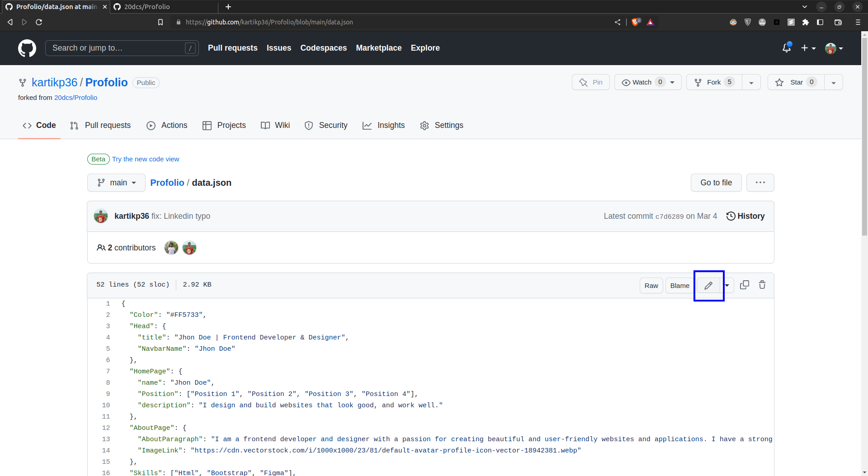868x476 pixels.
Task: Open the Insights tab
Action: click(384, 125)
